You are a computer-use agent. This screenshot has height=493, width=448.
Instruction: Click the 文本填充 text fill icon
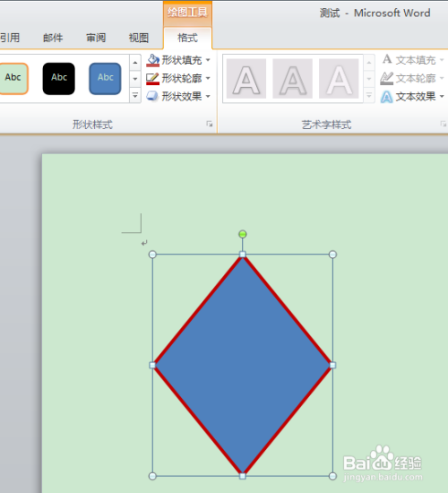(x=387, y=59)
